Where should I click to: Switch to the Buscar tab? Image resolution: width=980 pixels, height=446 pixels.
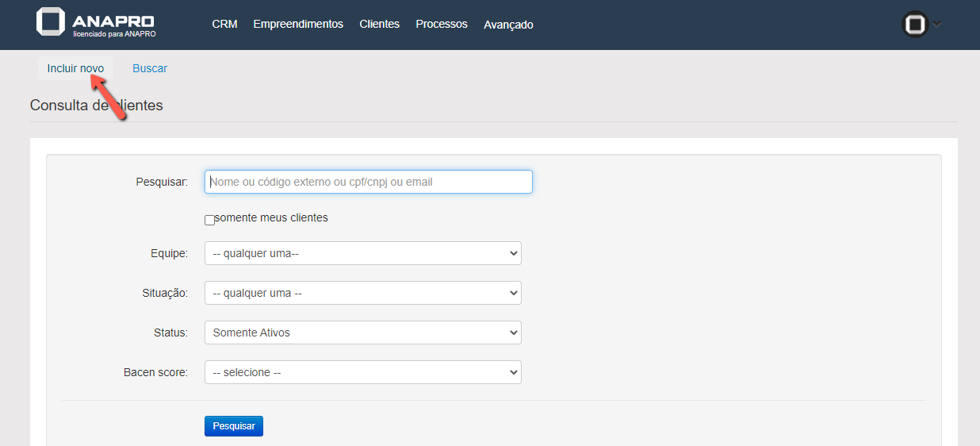click(x=150, y=68)
